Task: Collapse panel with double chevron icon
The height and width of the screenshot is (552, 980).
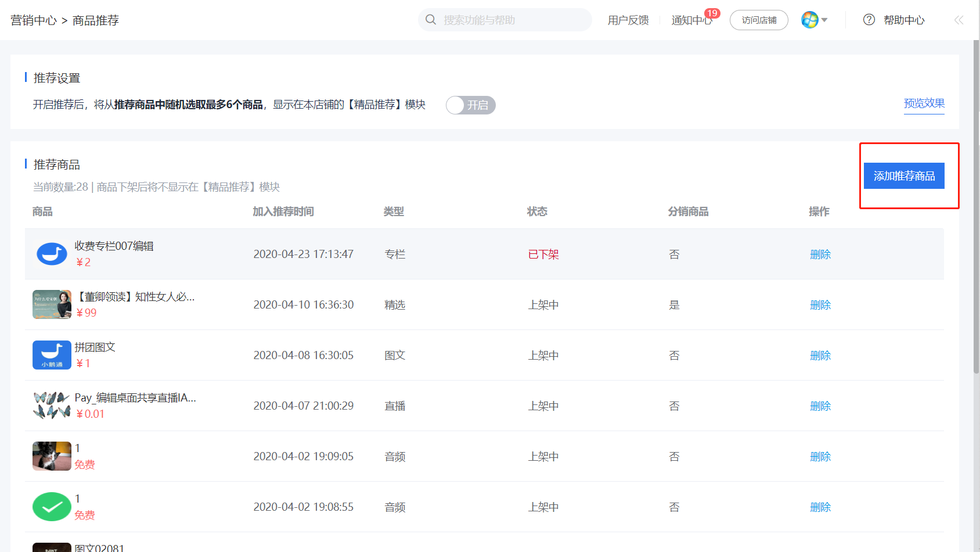Action: (x=959, y=20)
